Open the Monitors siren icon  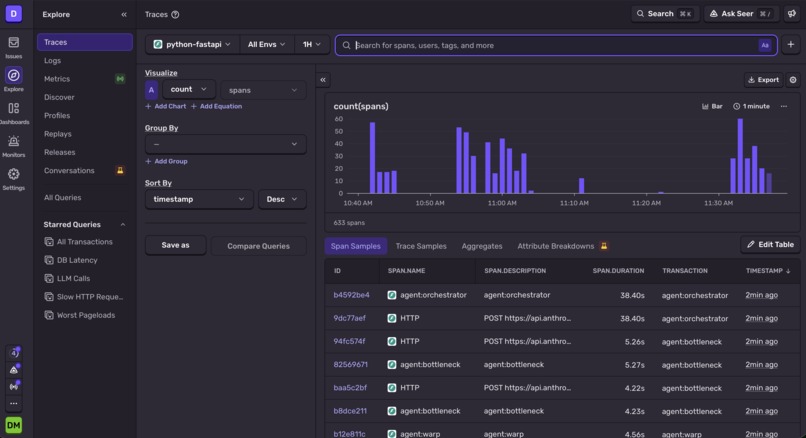coord(14,141)
